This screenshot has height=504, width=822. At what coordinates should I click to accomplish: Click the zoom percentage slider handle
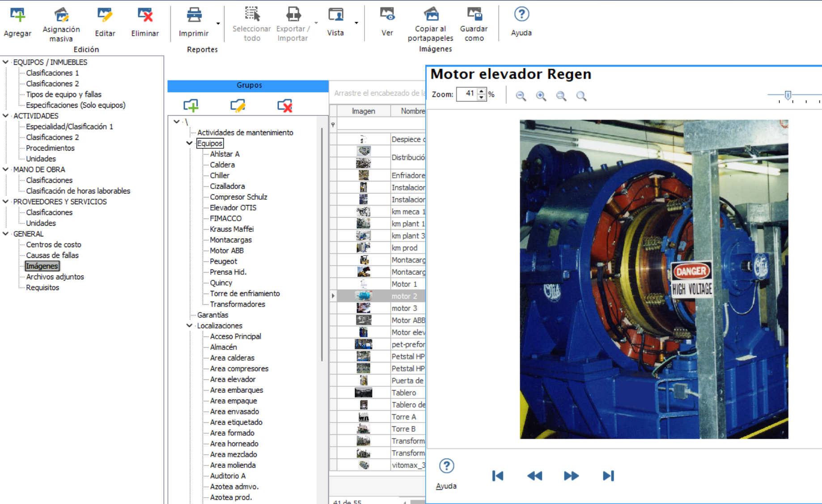pyautogui.click(x=788, y=95)
